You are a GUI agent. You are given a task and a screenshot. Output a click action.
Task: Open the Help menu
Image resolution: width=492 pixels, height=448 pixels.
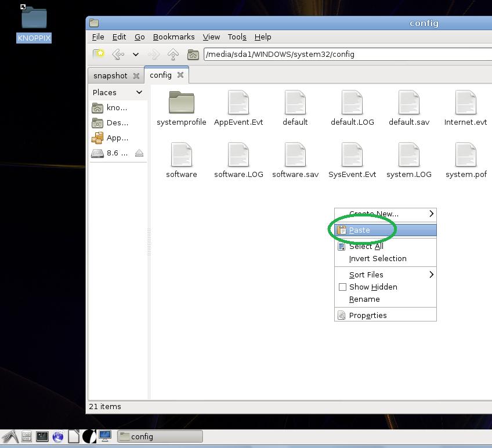263,37
